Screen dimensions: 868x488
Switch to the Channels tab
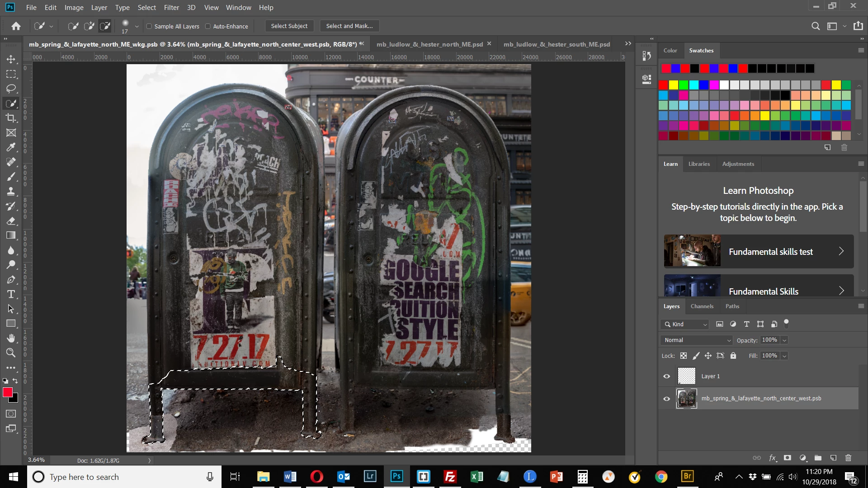pos(702,306)
